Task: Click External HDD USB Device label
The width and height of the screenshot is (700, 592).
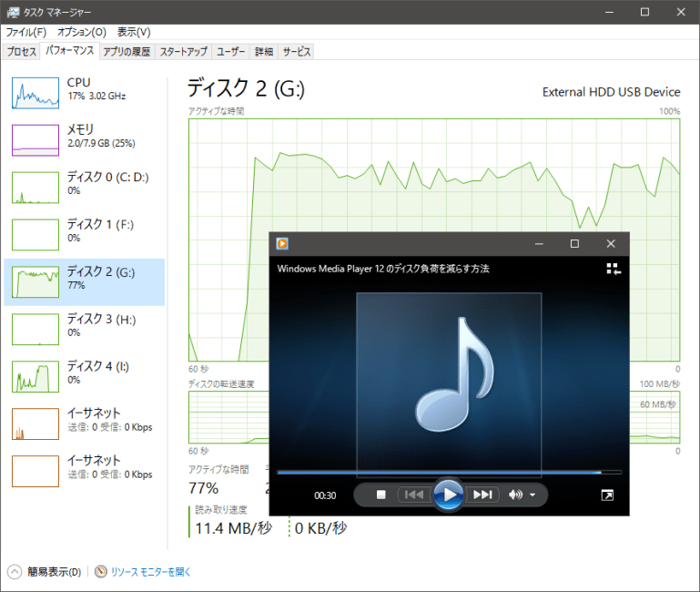Action: [x=611, y=92]
